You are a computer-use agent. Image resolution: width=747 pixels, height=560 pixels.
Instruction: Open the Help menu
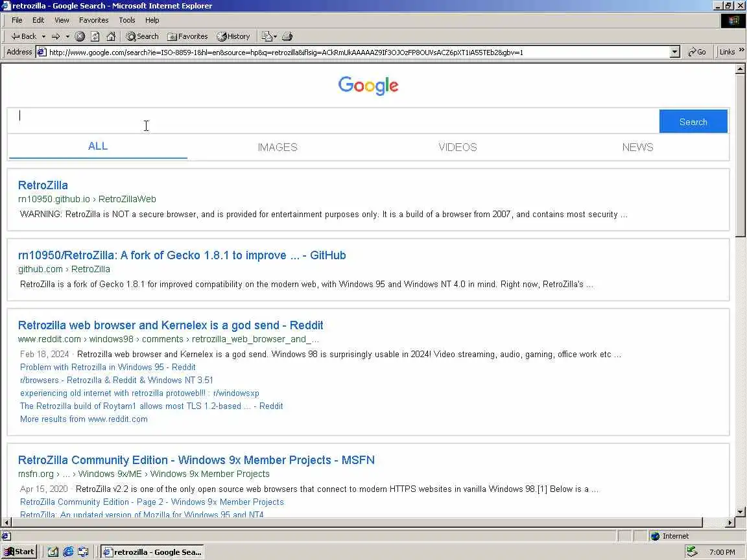[x=152, y=20]
